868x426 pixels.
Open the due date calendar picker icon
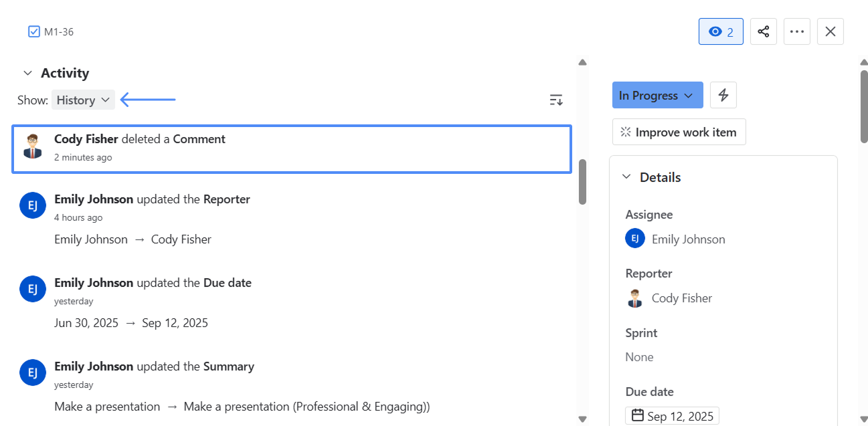[x=638, y=415]
